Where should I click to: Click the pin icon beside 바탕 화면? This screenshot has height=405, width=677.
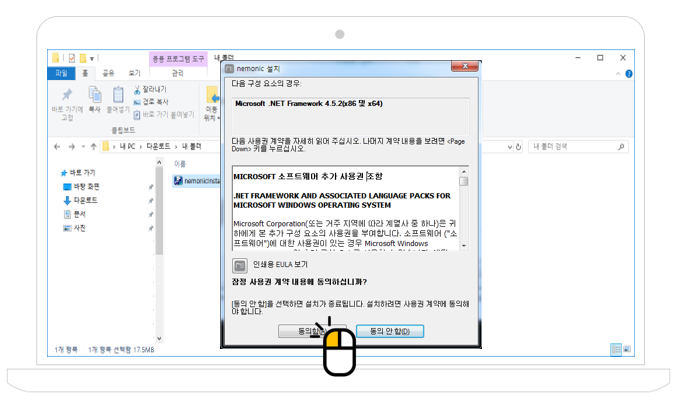coord(151,187)
